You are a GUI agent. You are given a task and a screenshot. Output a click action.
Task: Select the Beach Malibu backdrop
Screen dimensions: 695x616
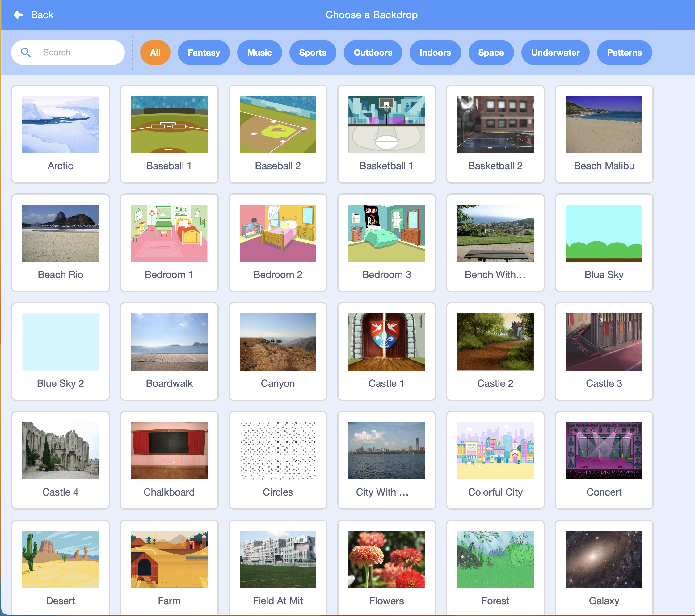pyautogui.click(x=604, y=134)
